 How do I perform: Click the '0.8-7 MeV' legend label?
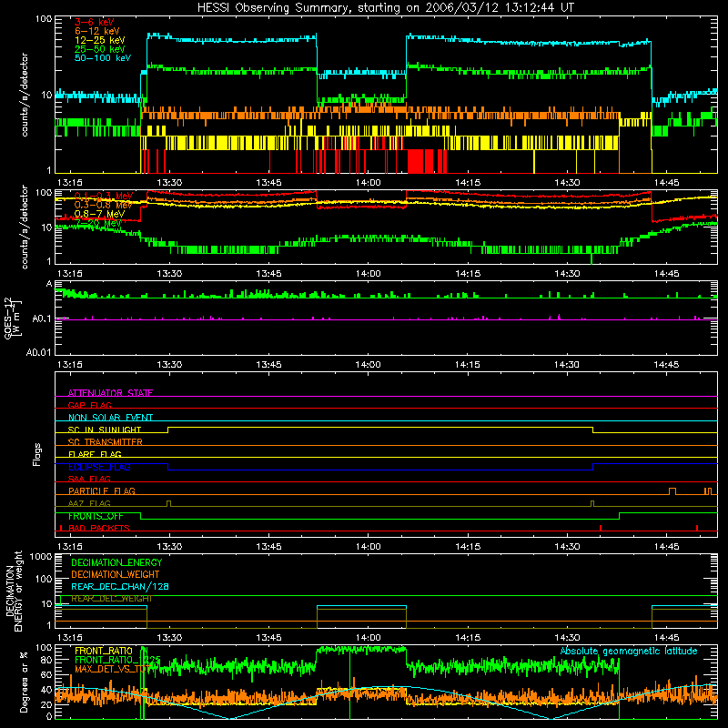point(99,214)
